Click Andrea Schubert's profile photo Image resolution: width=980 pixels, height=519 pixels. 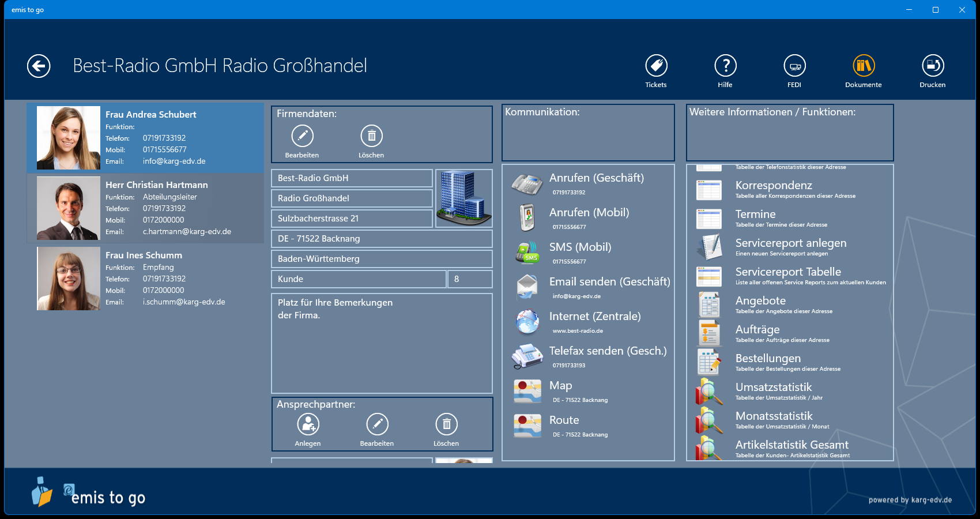click(69, 138)
